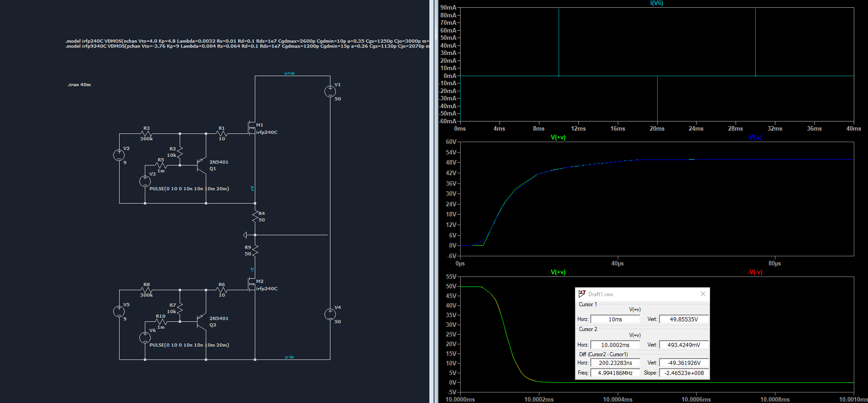Select the irfp240C .model directive line
Viewport: 868px width, 403px height.
click(247, 41)
